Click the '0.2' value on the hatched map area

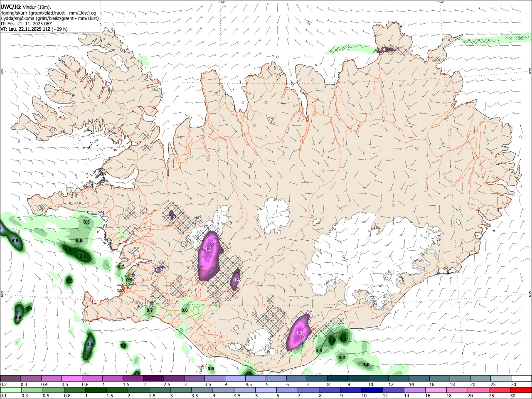click(172, 217)
